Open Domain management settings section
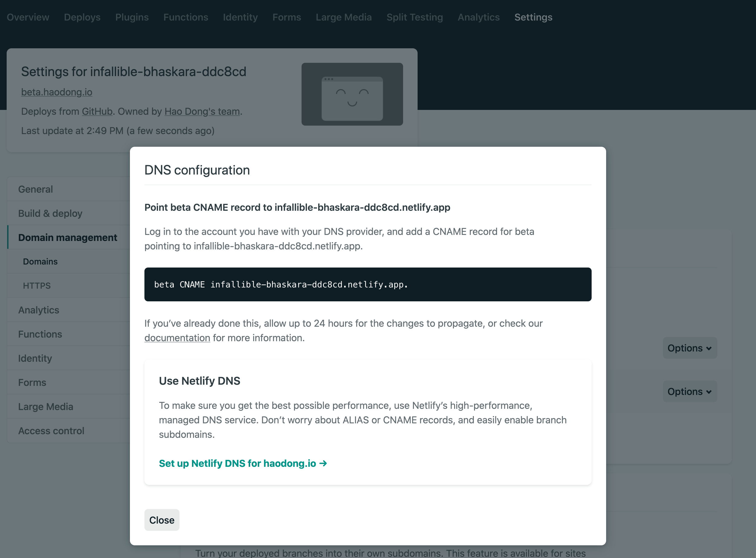The height and width of the screenshot is (558, 756). 67,237
